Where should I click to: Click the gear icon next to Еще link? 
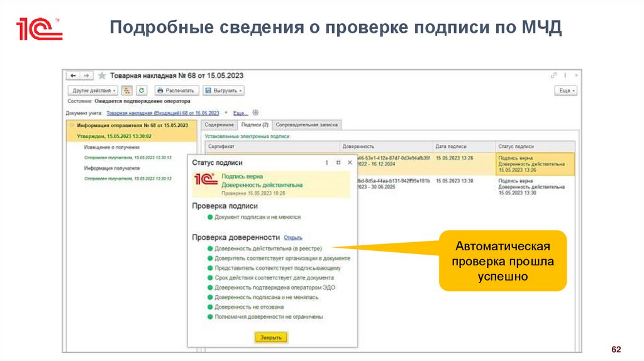pyautogui.click(x=255, y=113)
